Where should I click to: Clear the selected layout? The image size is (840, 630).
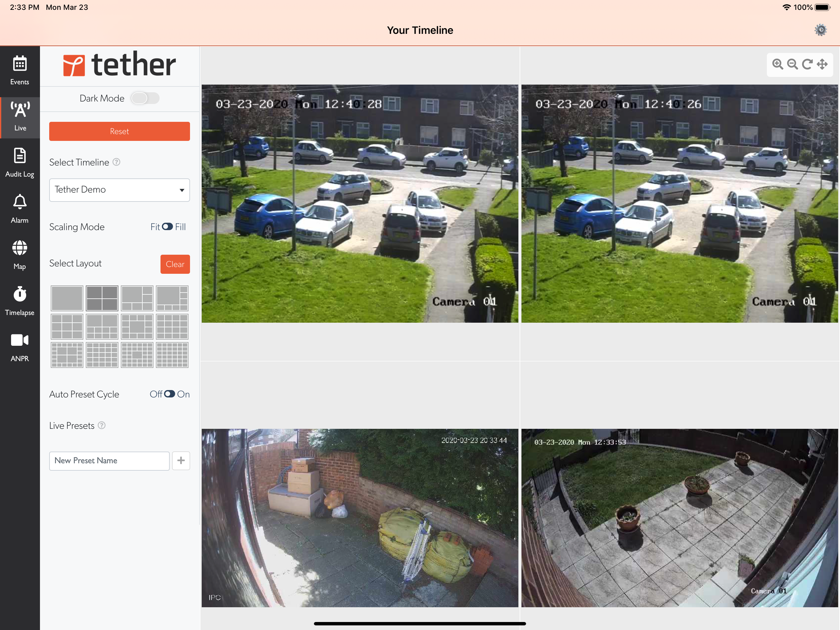pos(175,264)
